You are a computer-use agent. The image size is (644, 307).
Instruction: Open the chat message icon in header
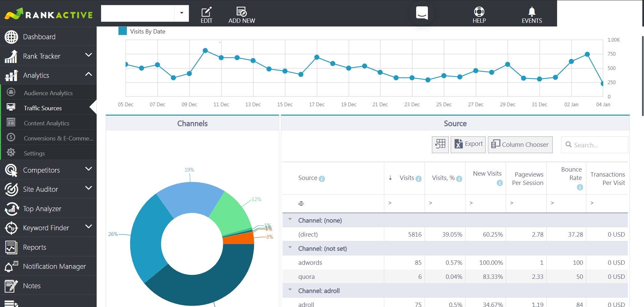[422, 13]
